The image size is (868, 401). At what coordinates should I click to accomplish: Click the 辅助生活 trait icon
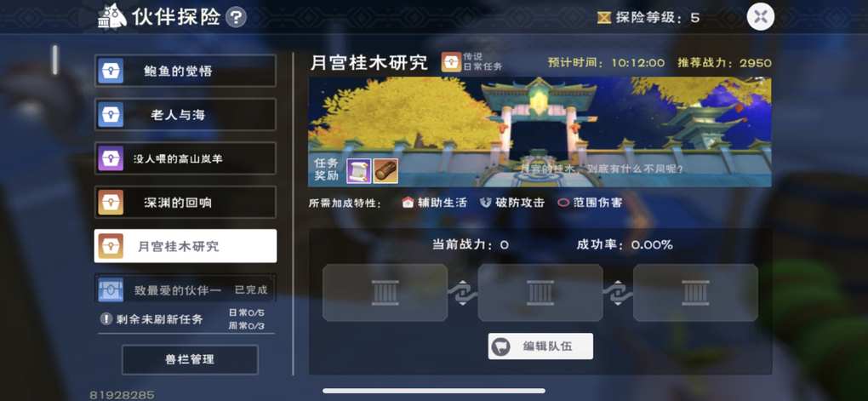click(x=408, y=203)
